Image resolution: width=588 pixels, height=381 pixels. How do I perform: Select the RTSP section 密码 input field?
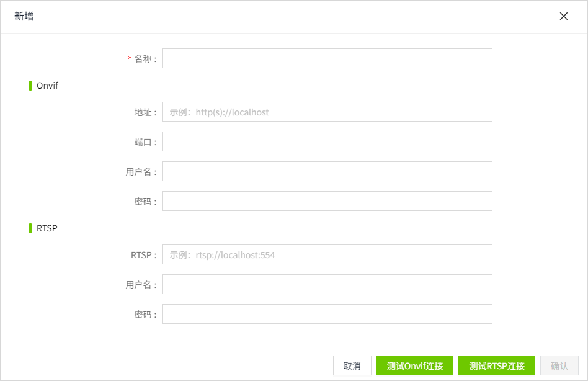pos(327,314)
